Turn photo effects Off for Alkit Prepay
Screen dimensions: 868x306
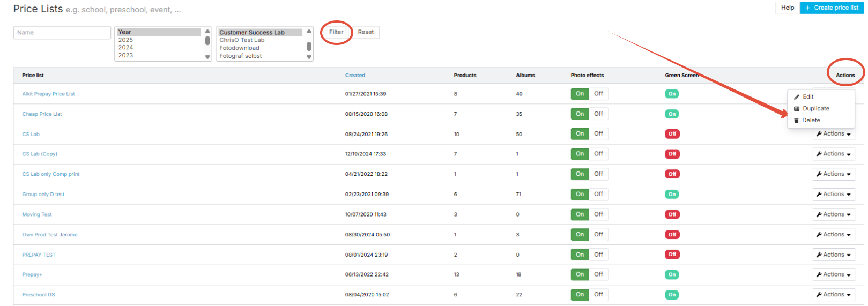tap(598, 94)
